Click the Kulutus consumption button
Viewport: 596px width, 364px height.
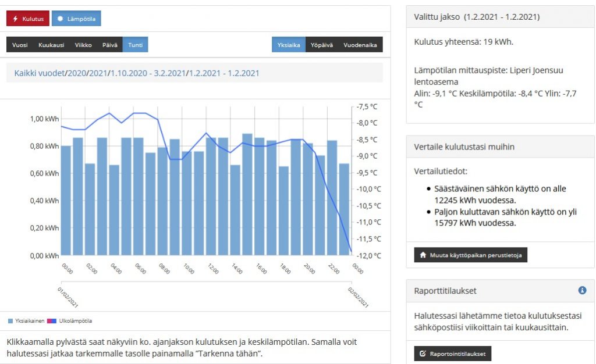28,19
